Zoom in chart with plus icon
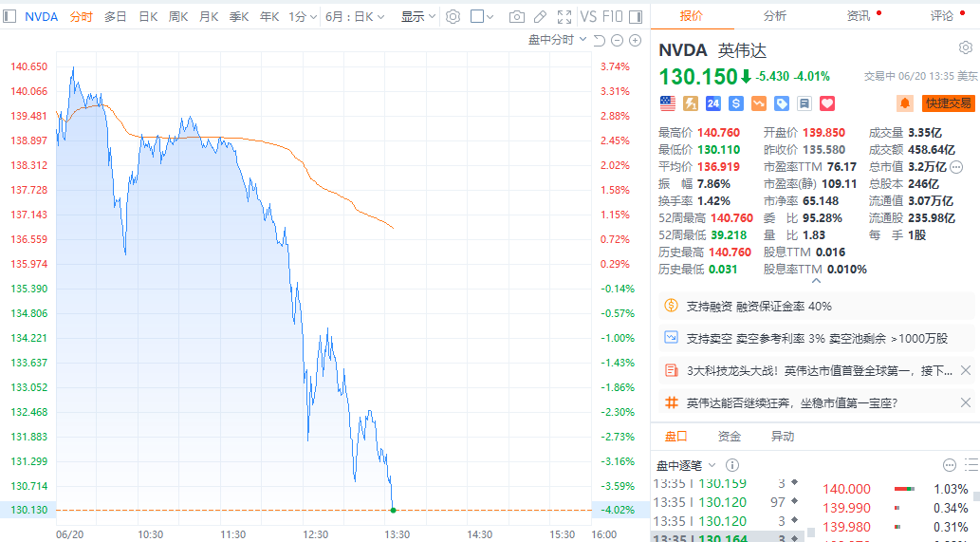The image size is (980, 542). tap(635, 41)
